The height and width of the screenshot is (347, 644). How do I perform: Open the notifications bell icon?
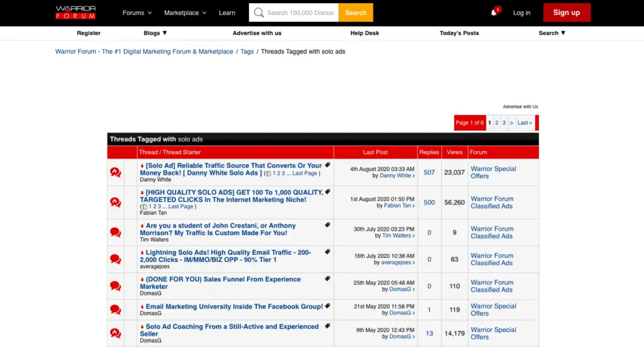coord(494,13)
